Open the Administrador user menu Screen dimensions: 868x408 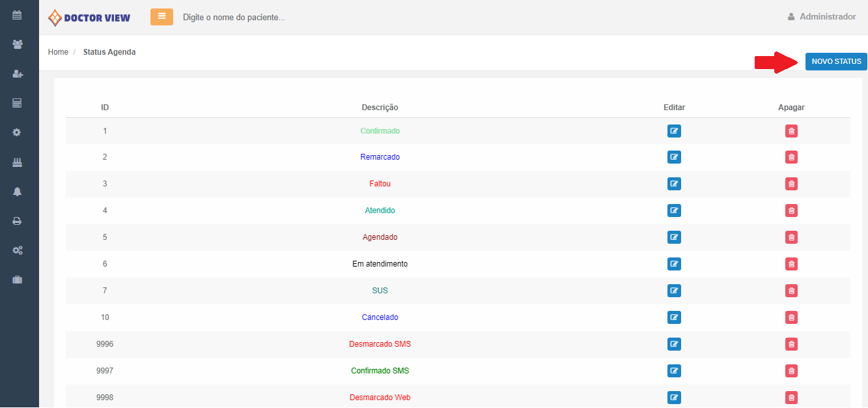pos(821,17)
